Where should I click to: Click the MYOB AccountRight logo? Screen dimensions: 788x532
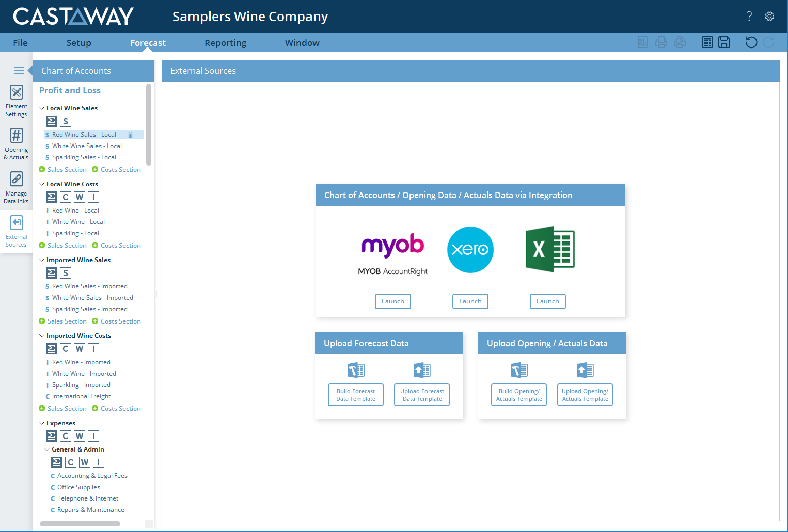[393, 254]
